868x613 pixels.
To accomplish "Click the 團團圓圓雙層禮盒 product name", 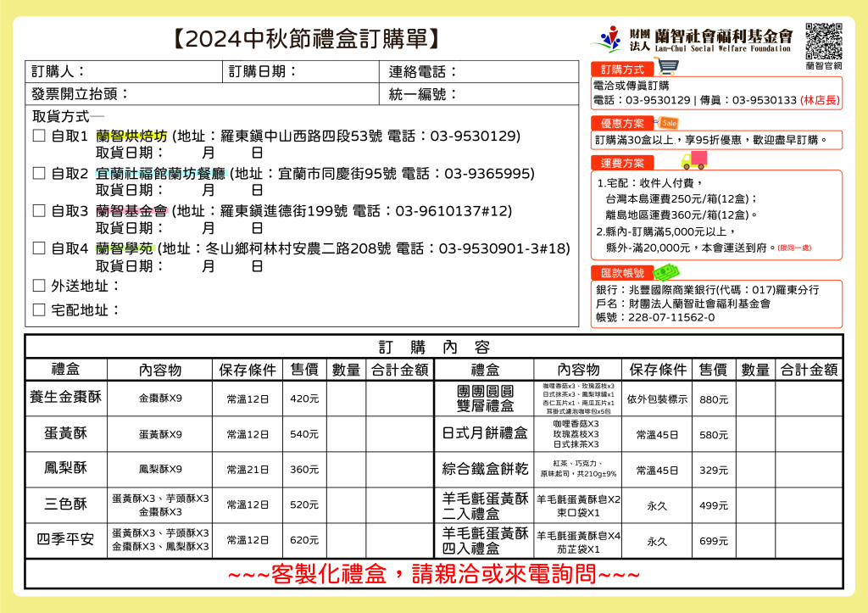I will pos(485,398).
